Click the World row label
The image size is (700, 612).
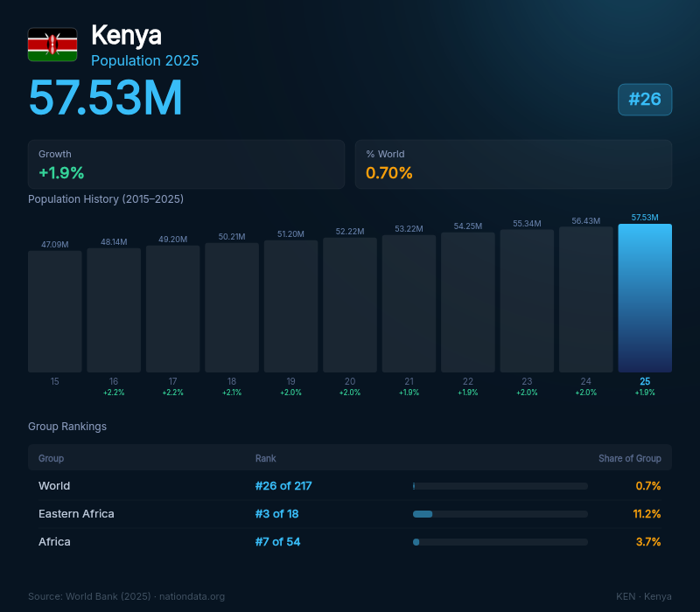point(54,486)
